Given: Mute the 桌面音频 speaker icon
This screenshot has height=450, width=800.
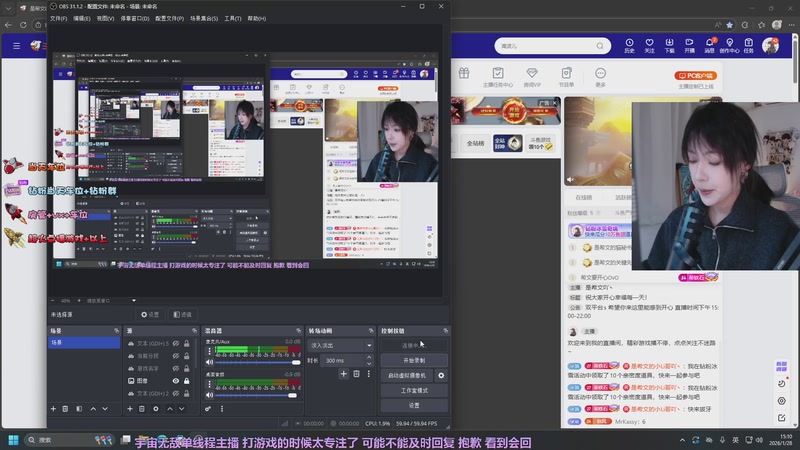Looking at the screenshot, I should (209, 395).
